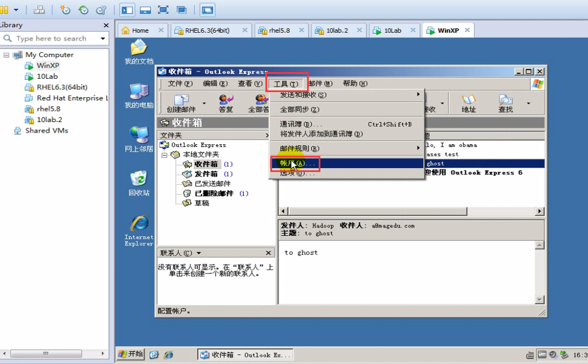Toggle the VMware library sidebar view
This screenshot has width=588, height=364.
tap(128, 10)
